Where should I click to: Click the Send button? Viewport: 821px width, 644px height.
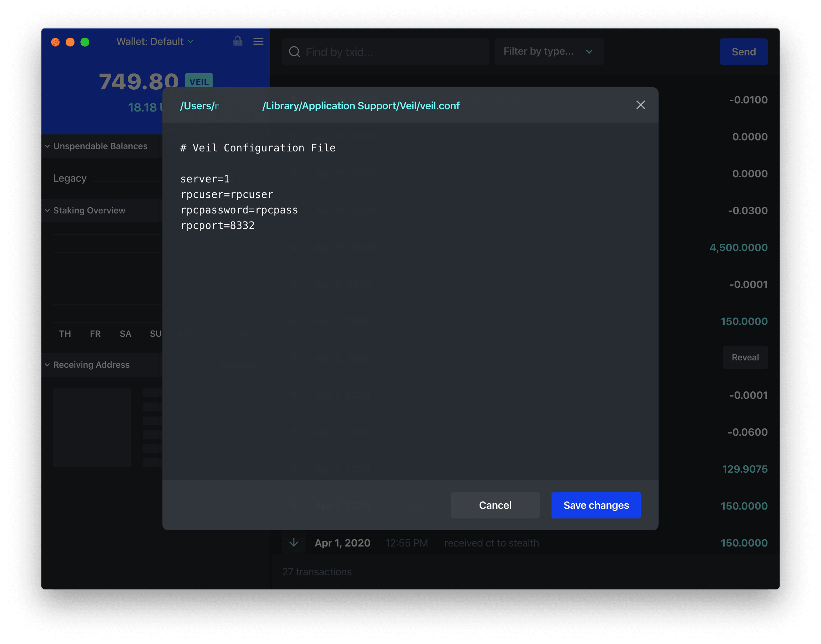tap(743, 52)
